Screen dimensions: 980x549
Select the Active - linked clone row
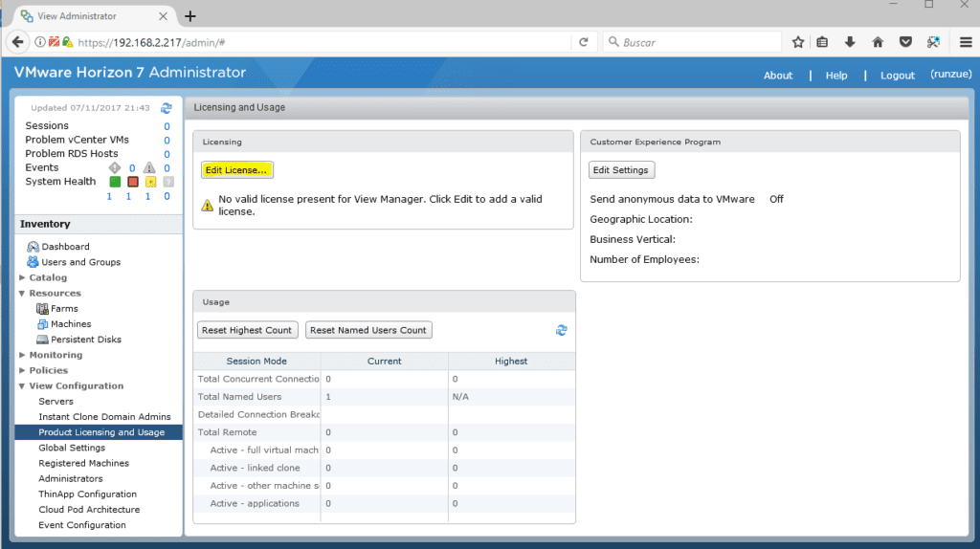point(385,468)
